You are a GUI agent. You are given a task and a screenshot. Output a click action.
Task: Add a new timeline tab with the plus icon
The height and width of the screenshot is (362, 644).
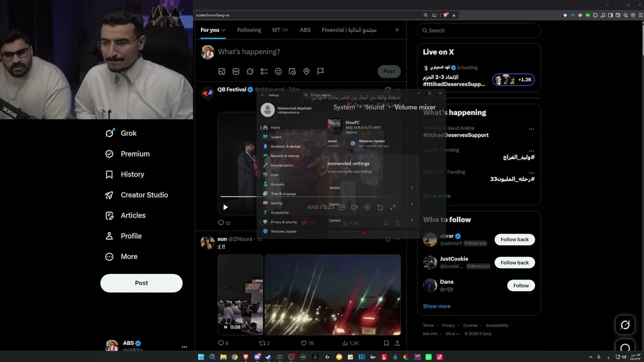pyautogui.click(x=397, y=30)
